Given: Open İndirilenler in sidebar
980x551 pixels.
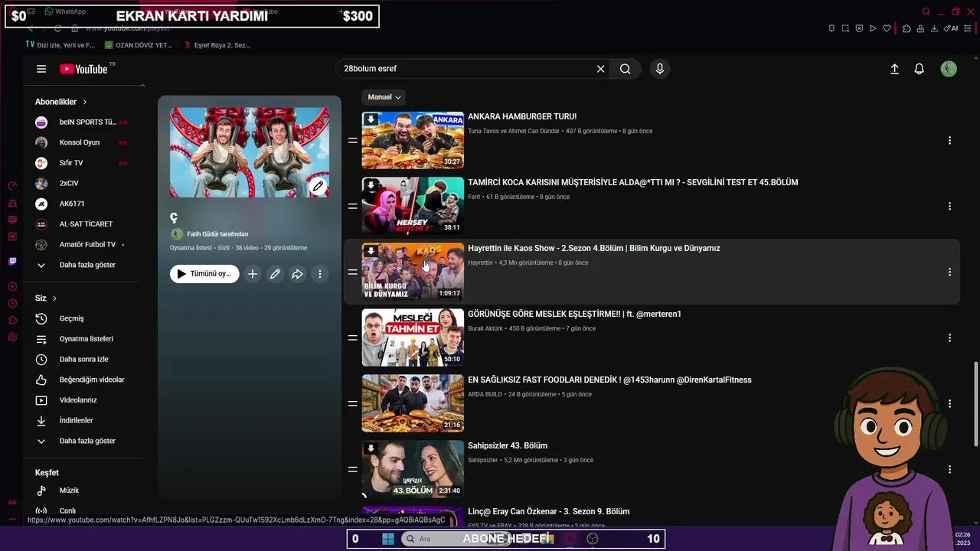Looking at the screenshot, I should click(x=82, y=421).
